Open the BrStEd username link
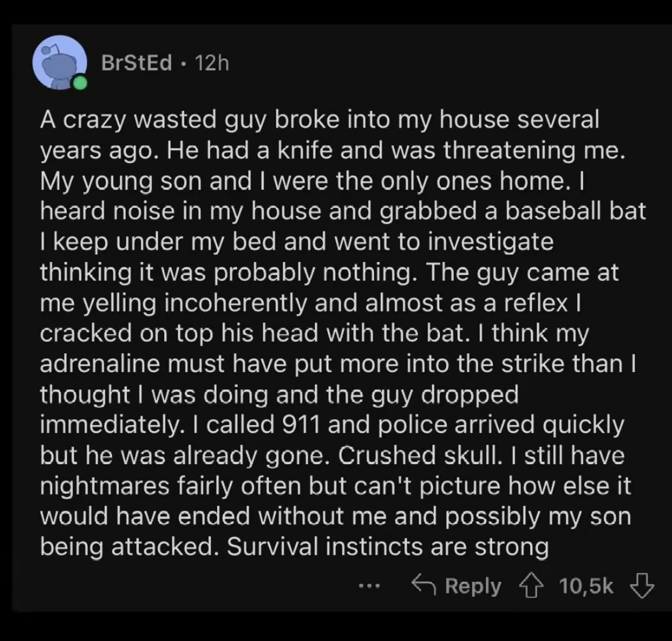 (x=137, y=63)
